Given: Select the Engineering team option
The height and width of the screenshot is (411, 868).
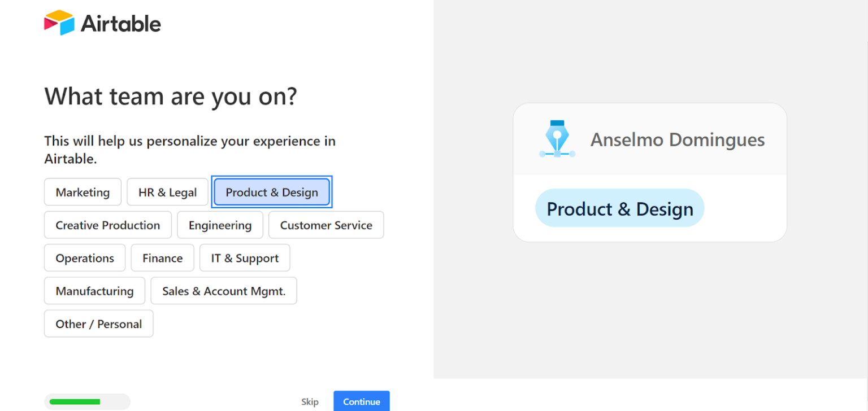Looking at the screenshot, I should point(220,225).
